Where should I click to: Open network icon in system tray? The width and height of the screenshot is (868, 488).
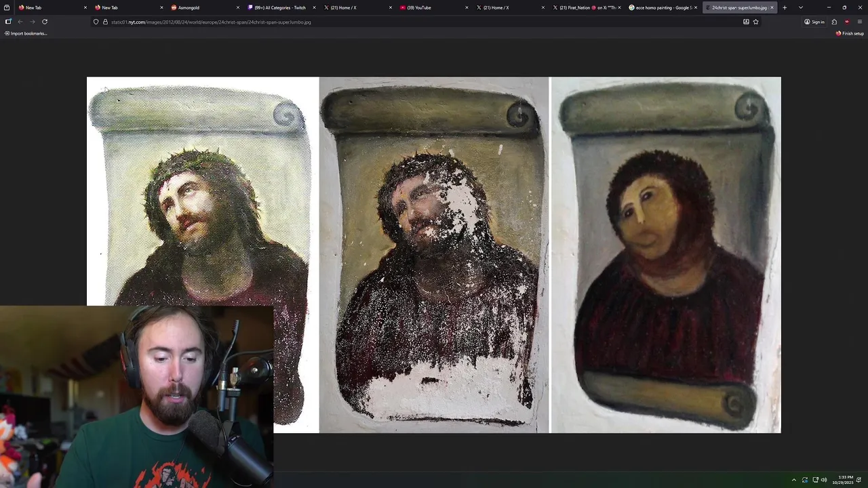point(814,480)
